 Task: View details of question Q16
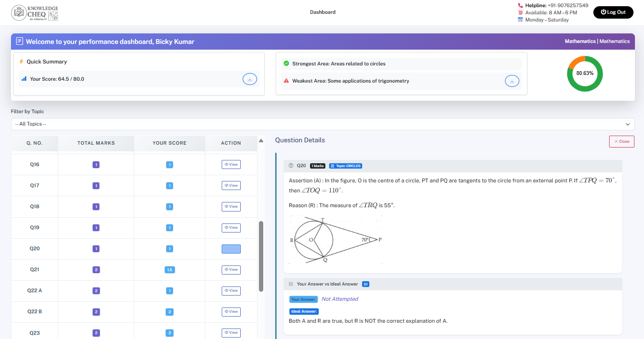231,165
